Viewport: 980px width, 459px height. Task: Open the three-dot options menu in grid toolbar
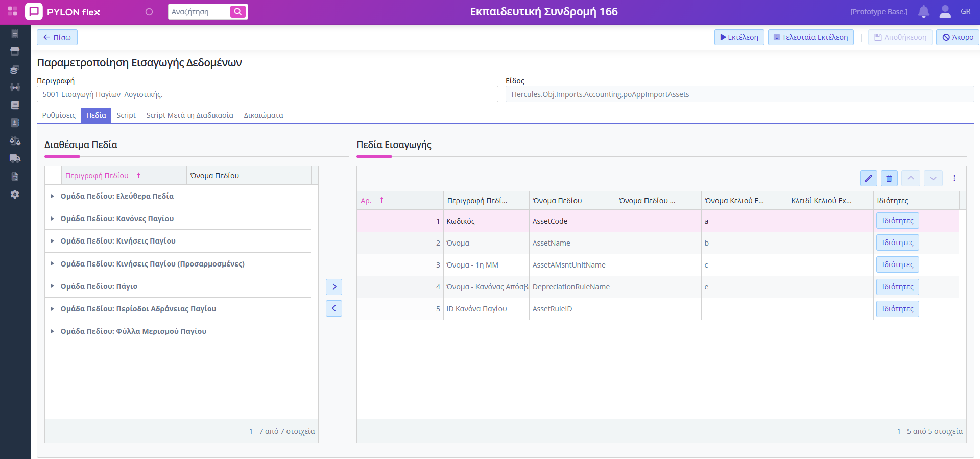[x=954, y=178]
